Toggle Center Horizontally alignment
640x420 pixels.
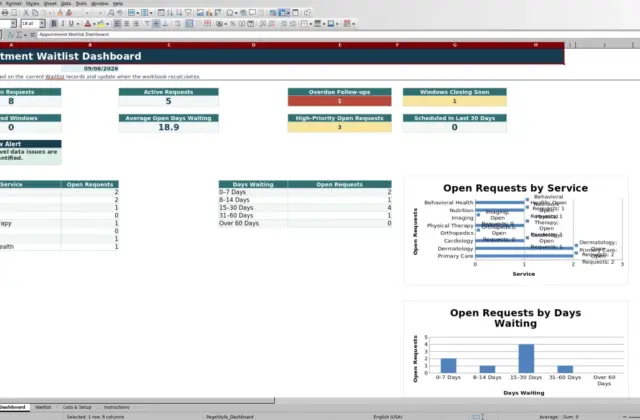(127, 24)
